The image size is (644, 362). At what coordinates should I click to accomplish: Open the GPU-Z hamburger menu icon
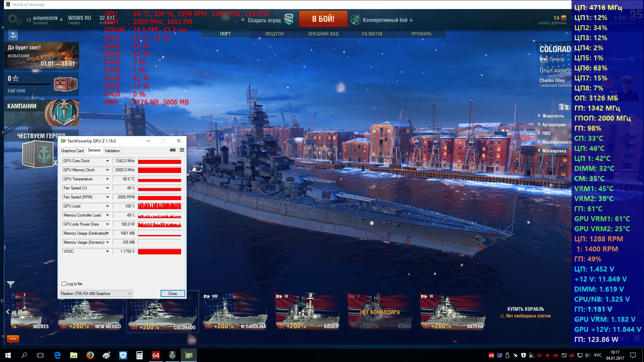coord(182,150)
